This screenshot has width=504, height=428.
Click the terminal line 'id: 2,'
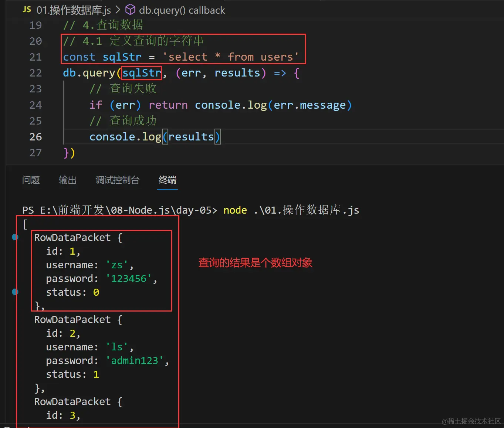point(63,333)
